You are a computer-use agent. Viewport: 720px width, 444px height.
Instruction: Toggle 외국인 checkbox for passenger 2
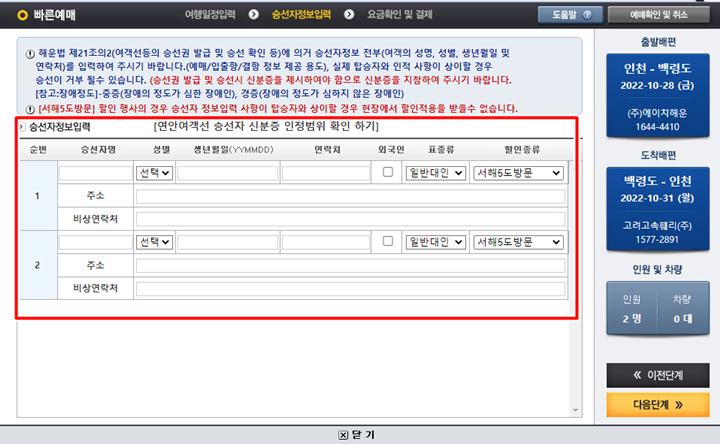pos(388,241)
